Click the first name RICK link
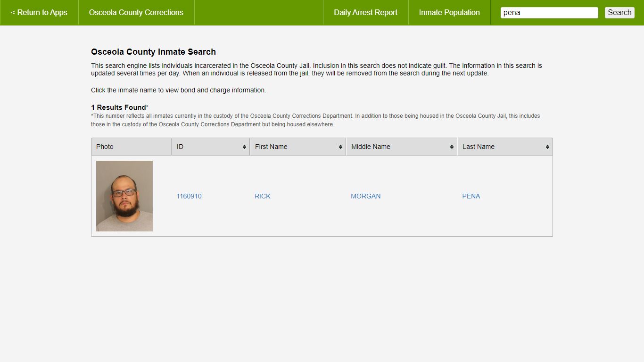Viewport: 644px width, 362px height. 263,196
